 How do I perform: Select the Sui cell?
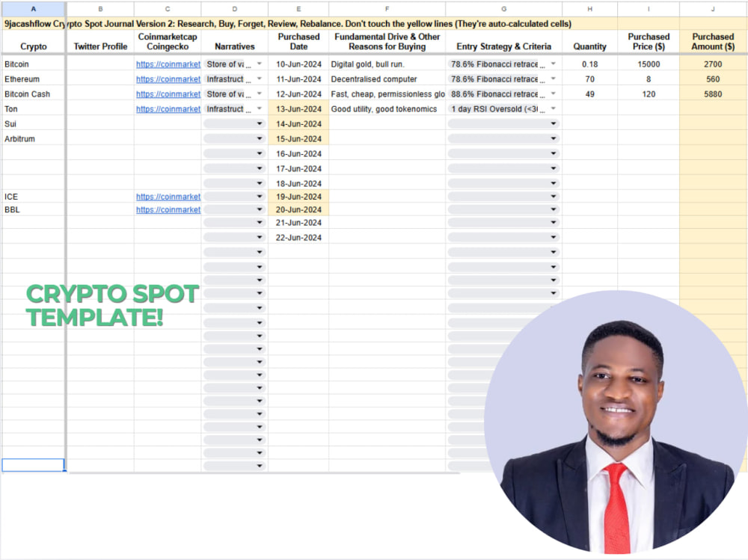34,123
